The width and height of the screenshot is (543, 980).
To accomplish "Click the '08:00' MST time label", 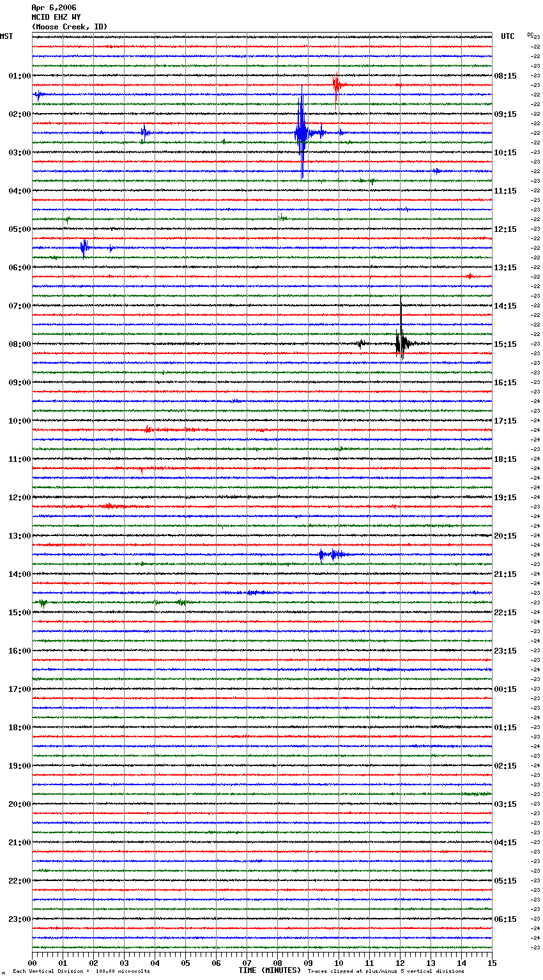I will click(x=20, y=344).
